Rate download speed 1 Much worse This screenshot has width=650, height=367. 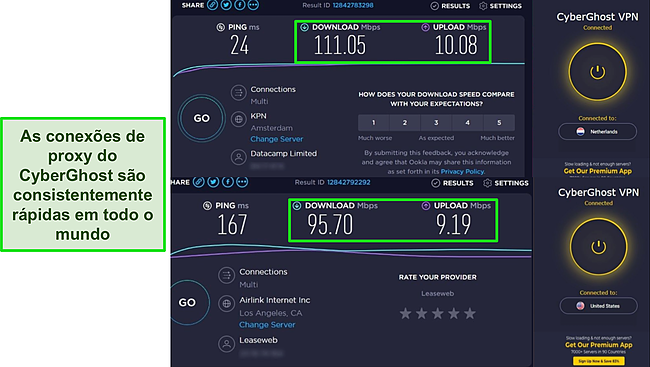click(x=374, y=123)
